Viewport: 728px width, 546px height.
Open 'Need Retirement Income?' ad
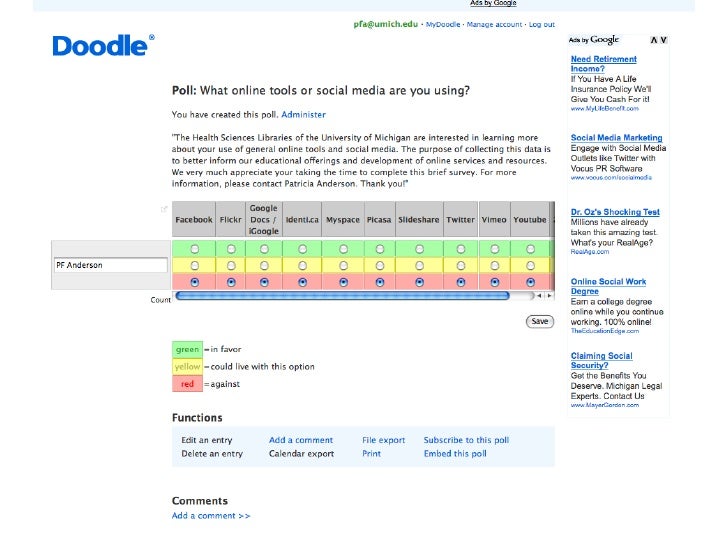pyautogui.click(x=603, y=64)
